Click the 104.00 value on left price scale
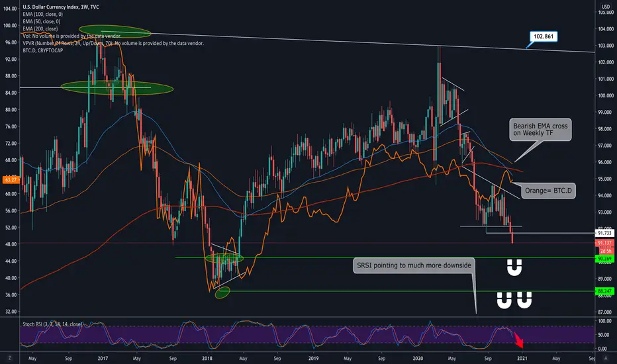Image resolution: width=617 pixels, height=364 pixels. [x=10, y=8]
